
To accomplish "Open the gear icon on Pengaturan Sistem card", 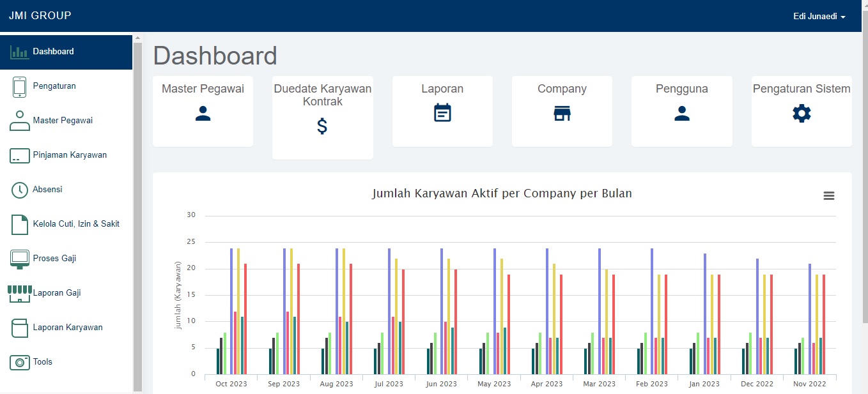I will [x=802, y=113].
